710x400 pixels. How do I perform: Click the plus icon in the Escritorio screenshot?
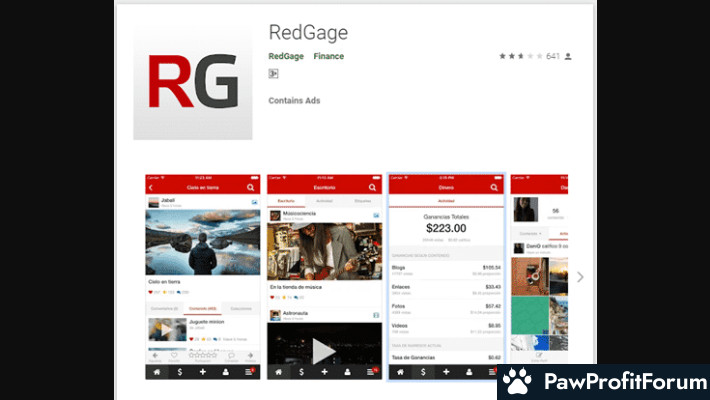click(x=324, y=372)
